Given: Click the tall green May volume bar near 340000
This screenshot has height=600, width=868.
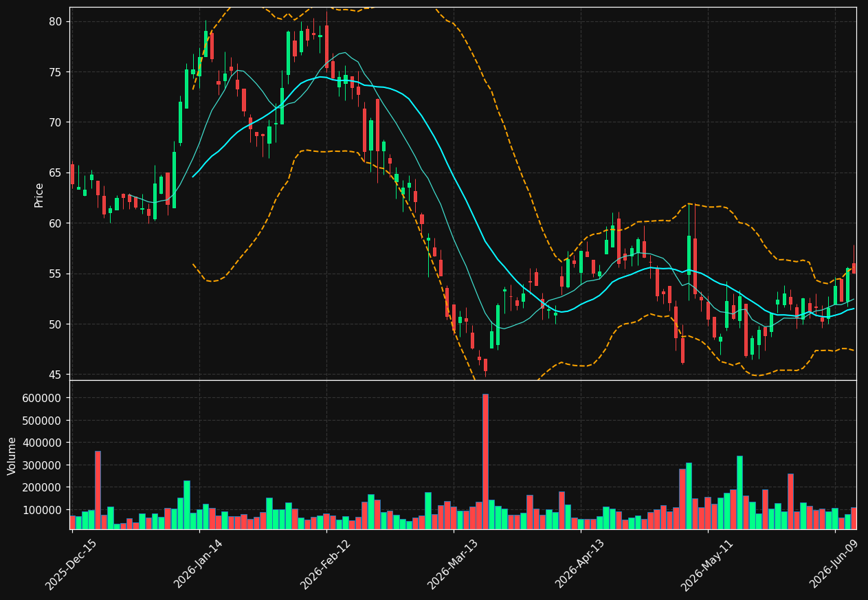Looking at the screenshot, I should [x=739, y=492].
